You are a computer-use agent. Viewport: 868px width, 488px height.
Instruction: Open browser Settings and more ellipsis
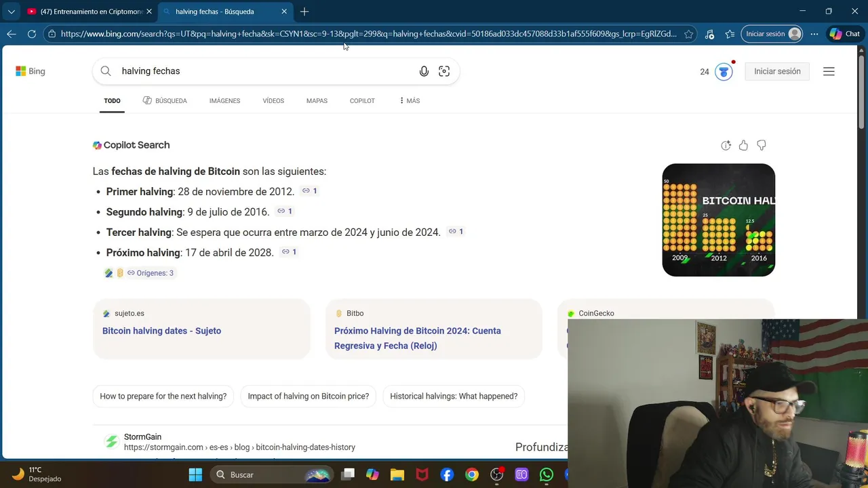click(814, 34)
